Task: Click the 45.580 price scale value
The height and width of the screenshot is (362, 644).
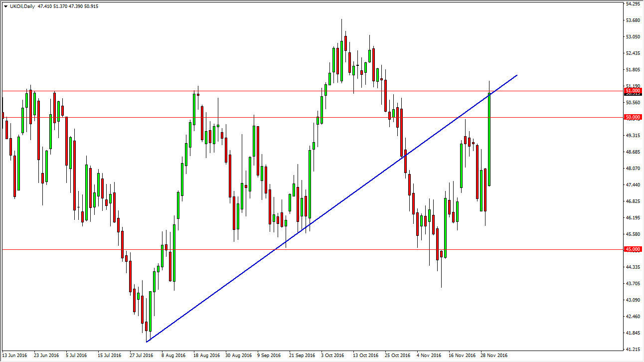Action: click(x=633, y=234)
